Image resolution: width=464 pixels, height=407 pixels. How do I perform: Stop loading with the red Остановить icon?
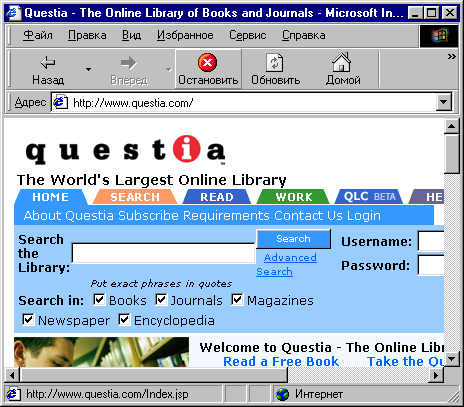coord(207,62)
